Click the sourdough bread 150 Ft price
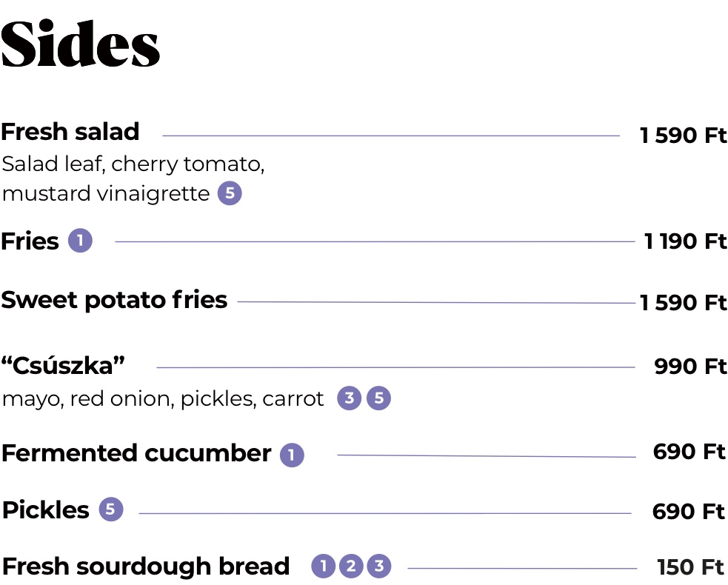Image resolution: width=728 pixels, height=585 pixels. (690, 567)
